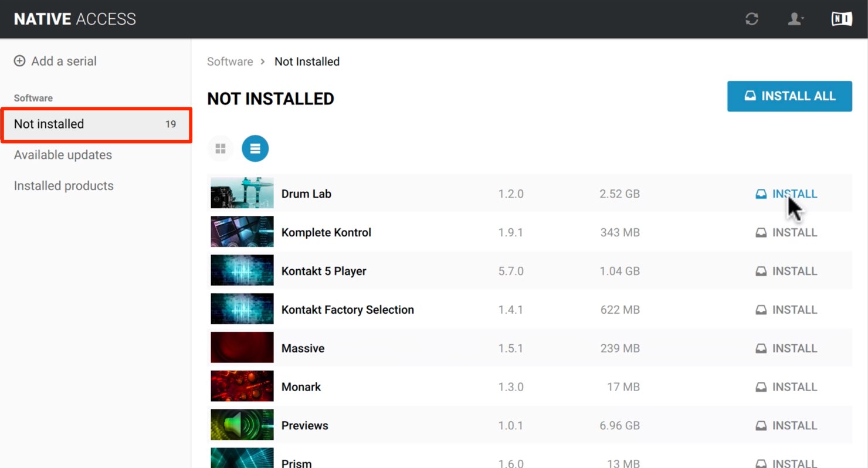Image resolution: width=868 pixels, height=468 pixels.
Task: Install all products with INSTALL ALL
Action: click(789, 96)
